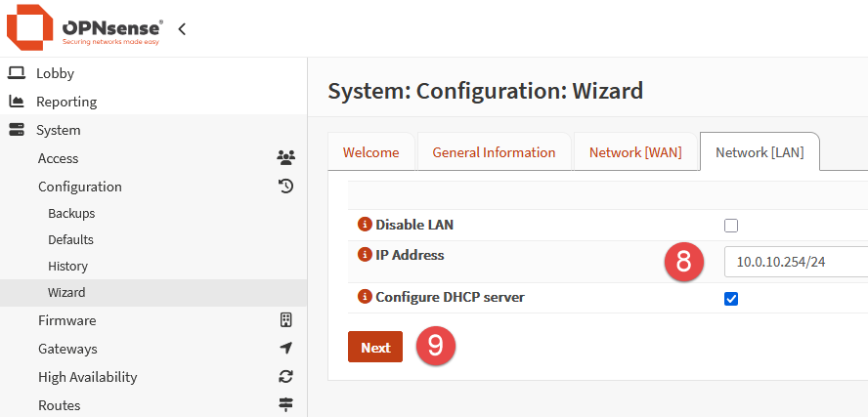
Task: Click the Access users icon
Action: 285,158
